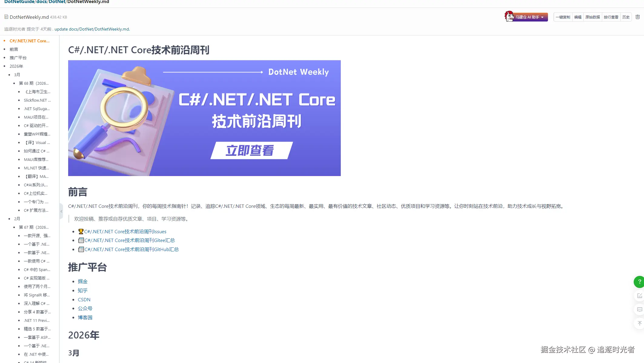Image resolution: width=644 pixels, height=363 pixels.
Task: Click the horse mascot AI assistant icon
Action: coord(509,16)
